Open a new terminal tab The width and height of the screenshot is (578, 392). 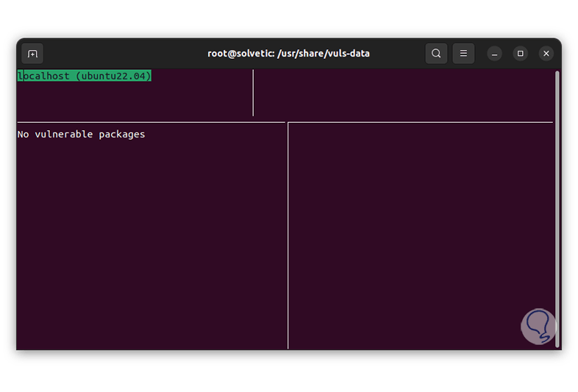[x=32, y=54]
